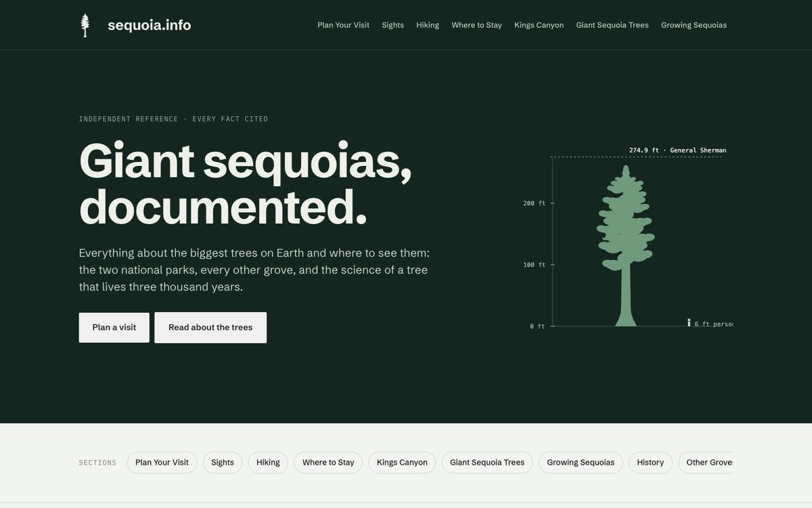Image resolution: width=812 pixels, height=508 pixels.
Task: Click the Giant sequoias, documented heading
Action: pyautogui.click(x=245, y=184)
